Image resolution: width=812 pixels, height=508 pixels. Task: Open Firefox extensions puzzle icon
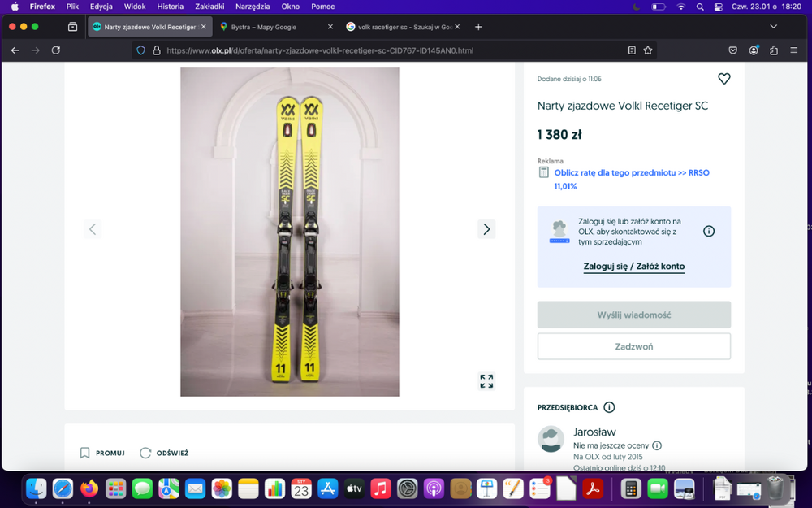tap(774, 50)
